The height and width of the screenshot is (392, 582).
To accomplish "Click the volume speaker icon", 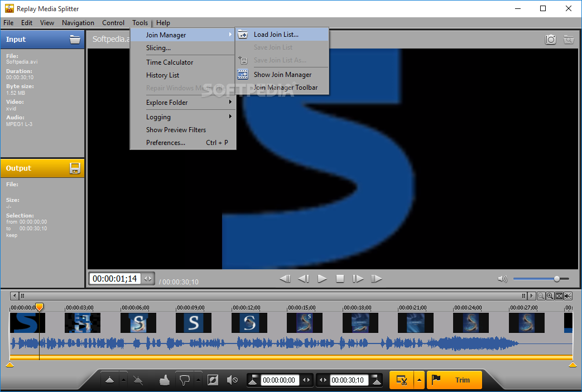I will (502, 279).
